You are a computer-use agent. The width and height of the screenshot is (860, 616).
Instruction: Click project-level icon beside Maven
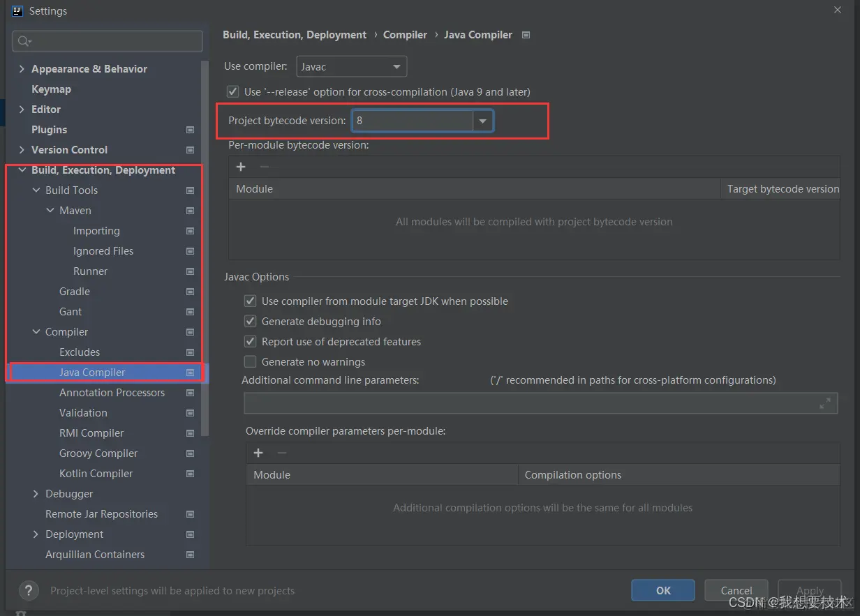pos(190,211)
